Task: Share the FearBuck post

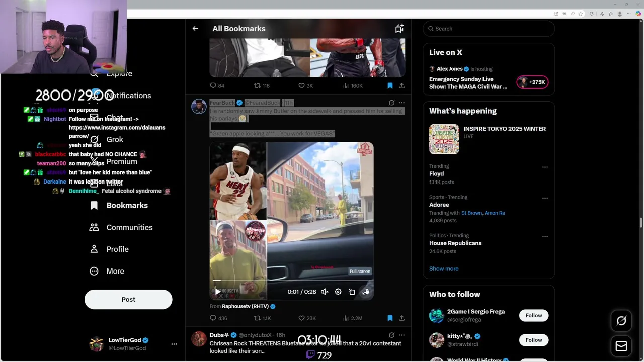Action: pyautogui.click(x=401, y=318)
